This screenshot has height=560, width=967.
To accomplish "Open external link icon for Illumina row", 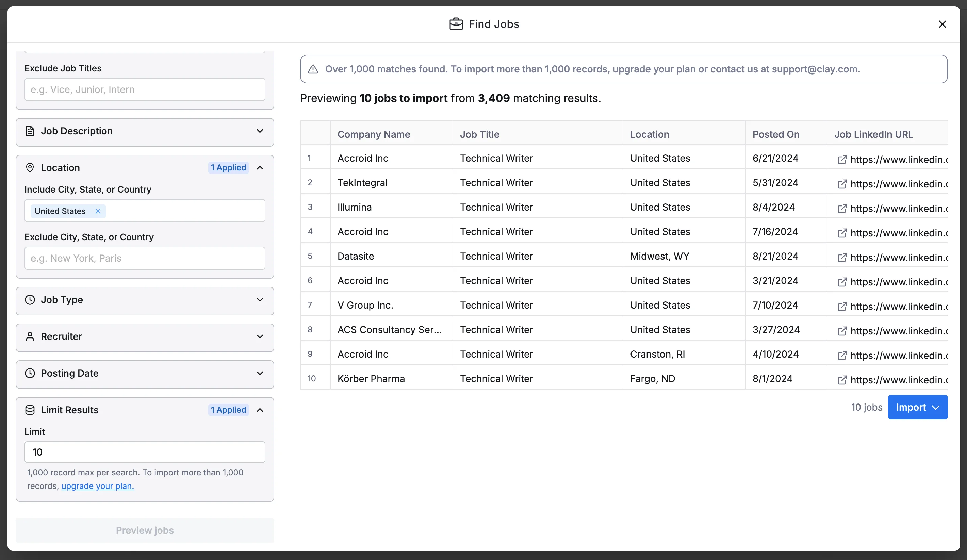I will (841, 209).
